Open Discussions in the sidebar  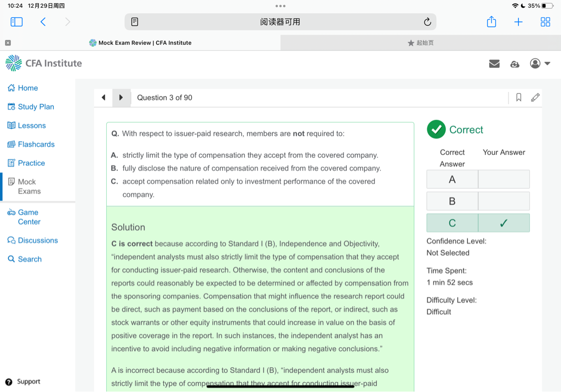[32, 240]
